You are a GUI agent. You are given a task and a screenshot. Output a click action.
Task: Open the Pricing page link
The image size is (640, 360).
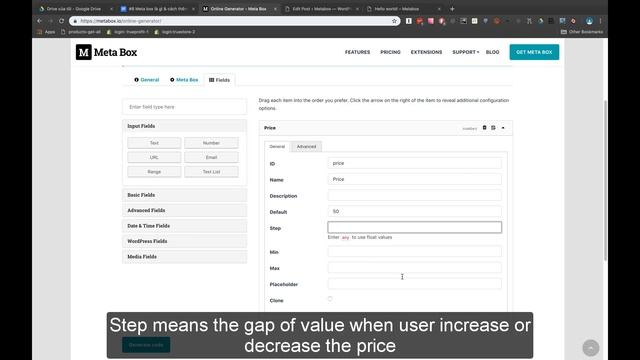[x=390, y=52]
